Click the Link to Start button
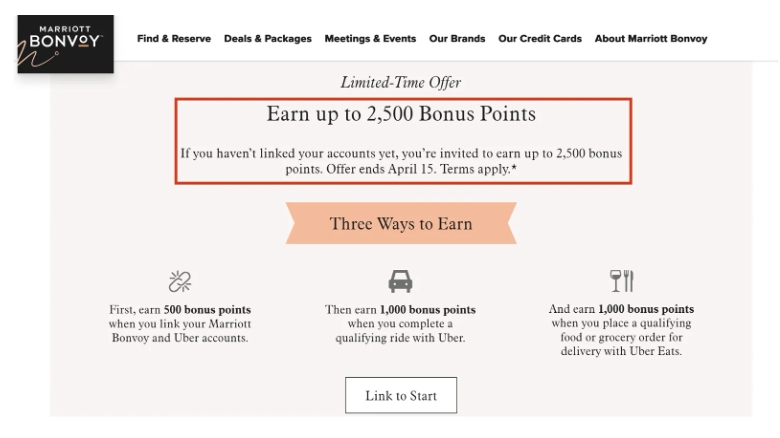 coord(401,395)
